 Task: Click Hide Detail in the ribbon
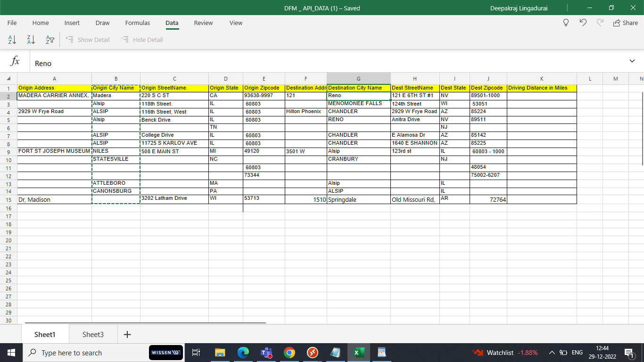(142, 40)
